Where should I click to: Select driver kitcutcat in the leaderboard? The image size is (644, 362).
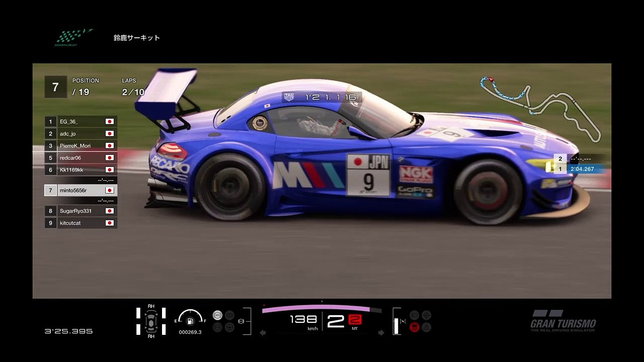point(80,223)
